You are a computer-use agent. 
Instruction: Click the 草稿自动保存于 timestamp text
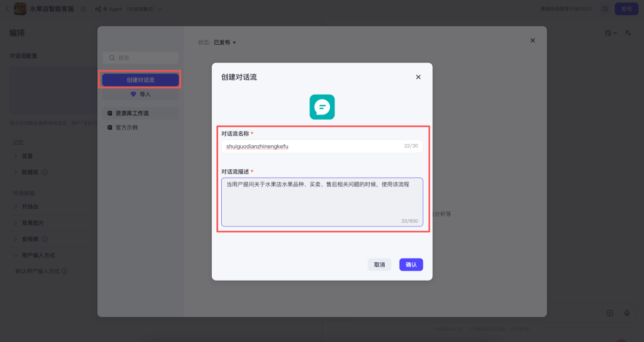[x=566, y=9]
